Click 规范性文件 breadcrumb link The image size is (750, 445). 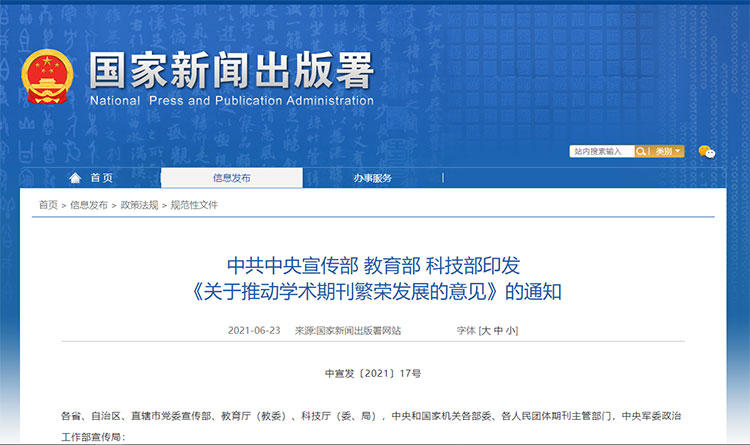click(194, 205)
